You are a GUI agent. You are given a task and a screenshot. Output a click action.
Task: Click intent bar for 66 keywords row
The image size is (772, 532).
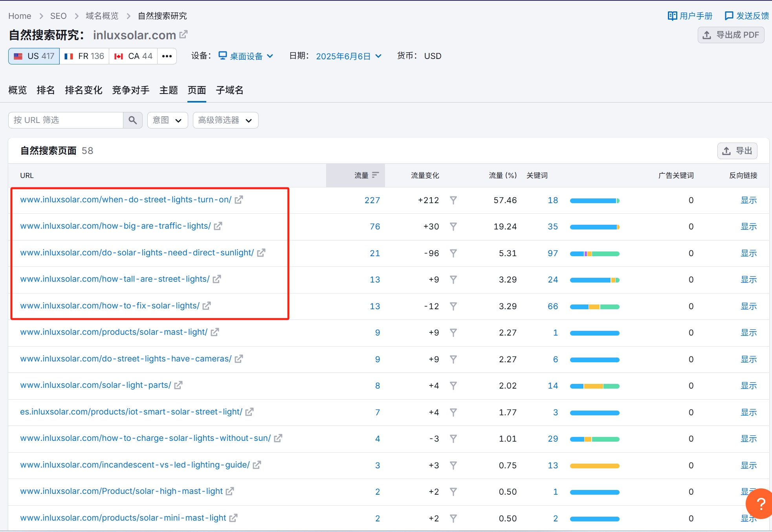coord(595,307)
